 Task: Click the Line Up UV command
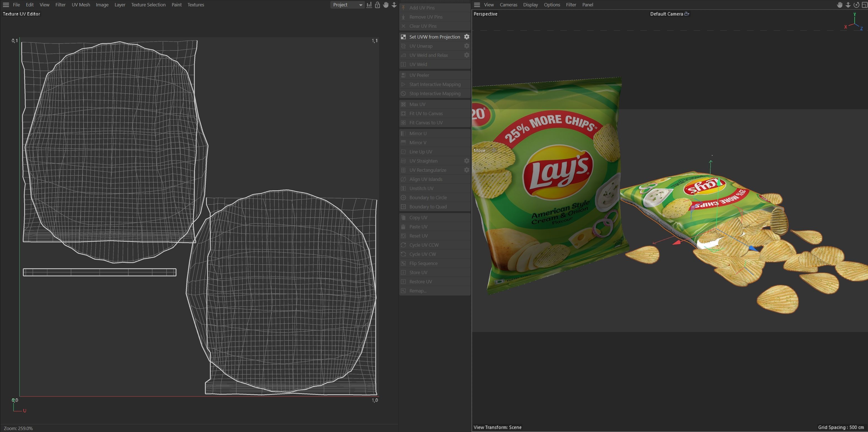point(435,152)
